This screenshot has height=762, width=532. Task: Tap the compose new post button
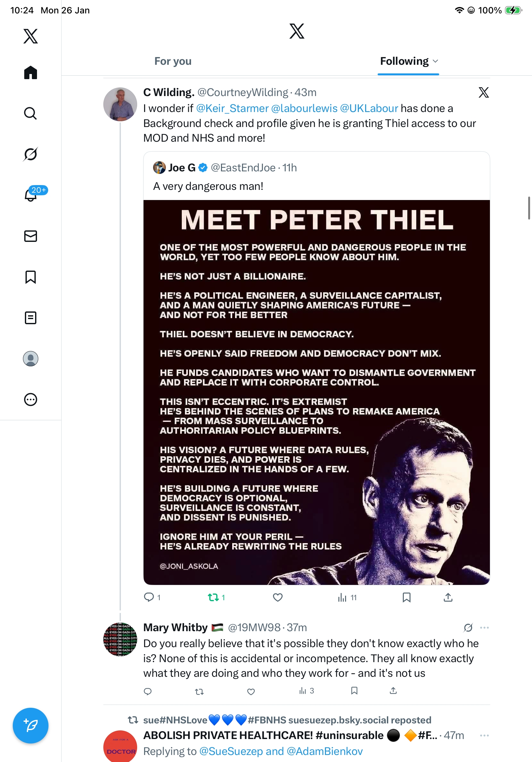click(x=31, y=726)
